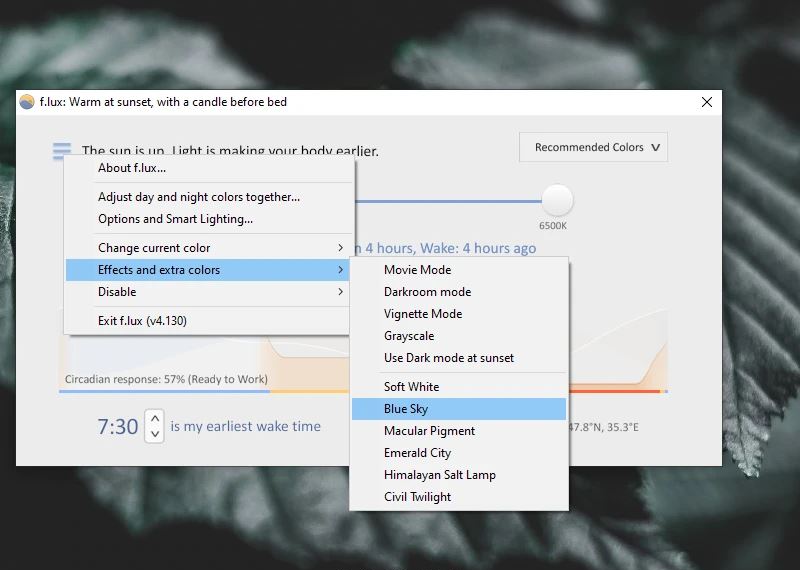Select Civil Twilight color

(x=459, y=497)
